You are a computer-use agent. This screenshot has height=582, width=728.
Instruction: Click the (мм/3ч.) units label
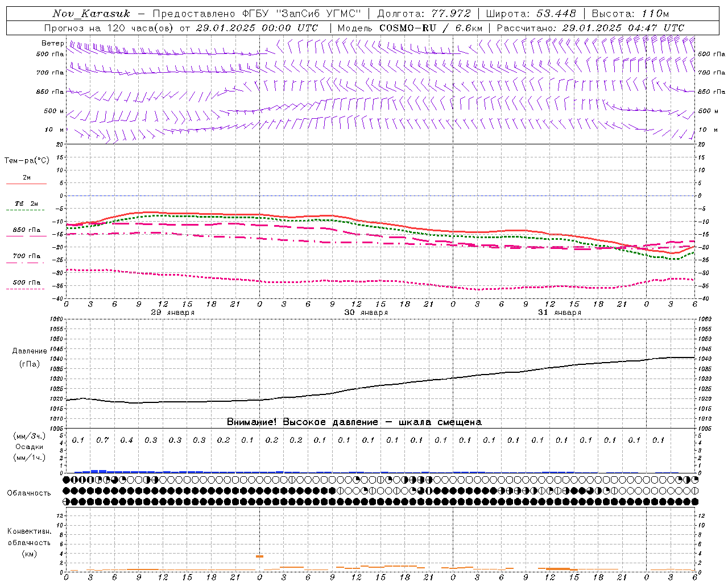pos(30,436)
